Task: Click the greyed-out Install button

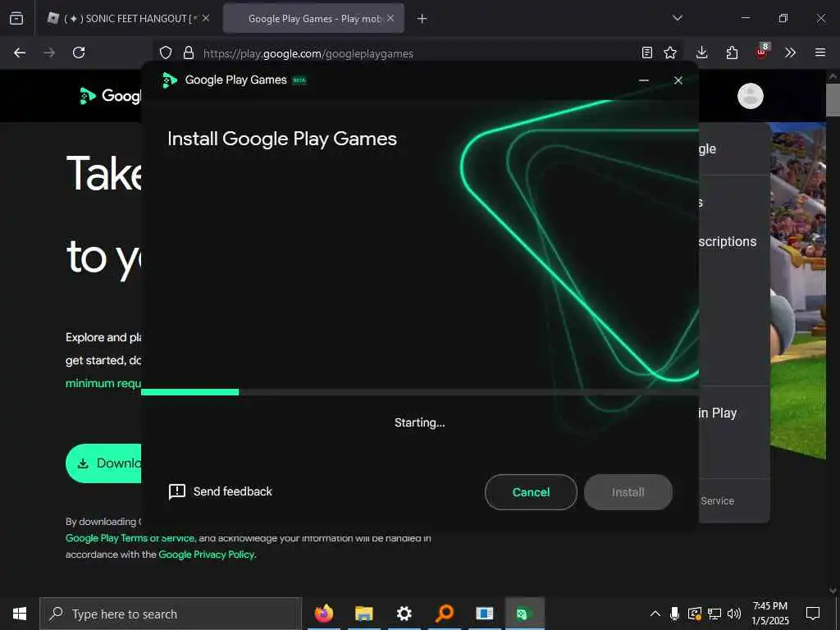Action: click(x=628, y=492)
